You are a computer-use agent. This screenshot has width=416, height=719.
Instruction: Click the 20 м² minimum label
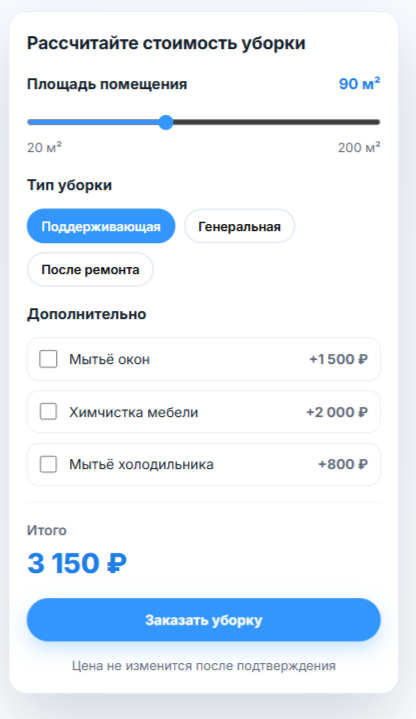[x=44, y=148]
